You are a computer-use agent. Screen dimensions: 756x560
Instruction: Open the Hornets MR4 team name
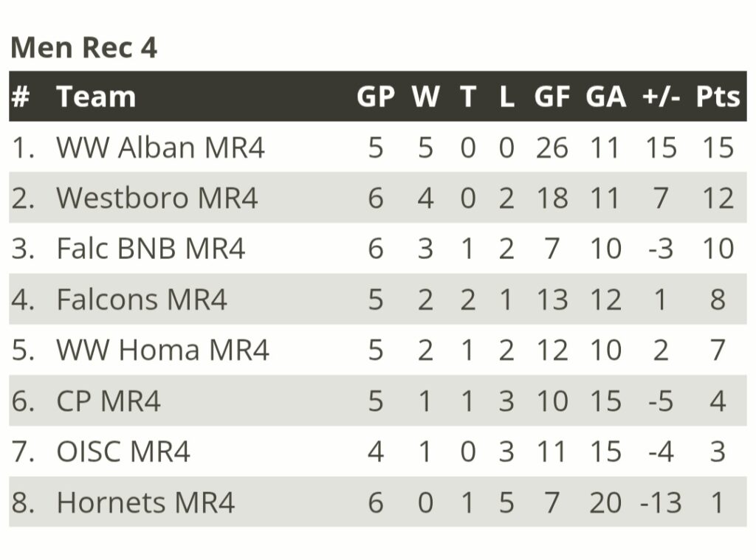coord(145,502)
